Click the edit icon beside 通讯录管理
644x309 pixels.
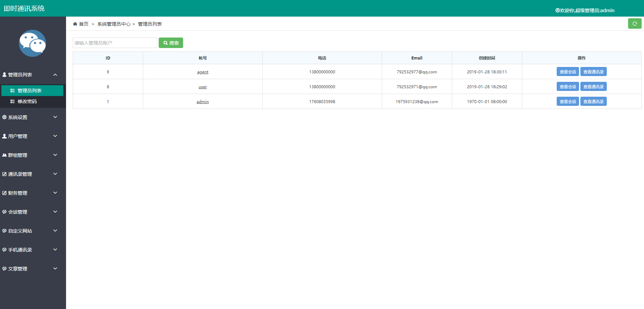(4, 174)
